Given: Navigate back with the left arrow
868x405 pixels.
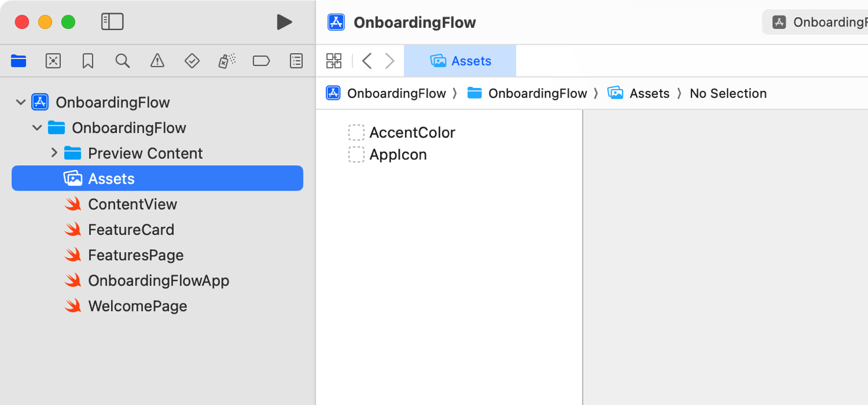Looking at the screenshot, I should tap(367, 60).
